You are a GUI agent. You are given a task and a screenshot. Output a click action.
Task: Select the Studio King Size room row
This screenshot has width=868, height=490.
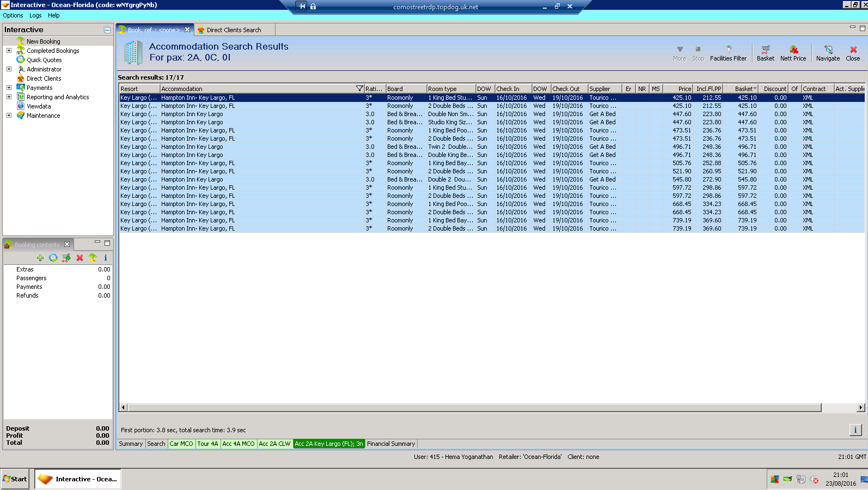coord(492,122)
